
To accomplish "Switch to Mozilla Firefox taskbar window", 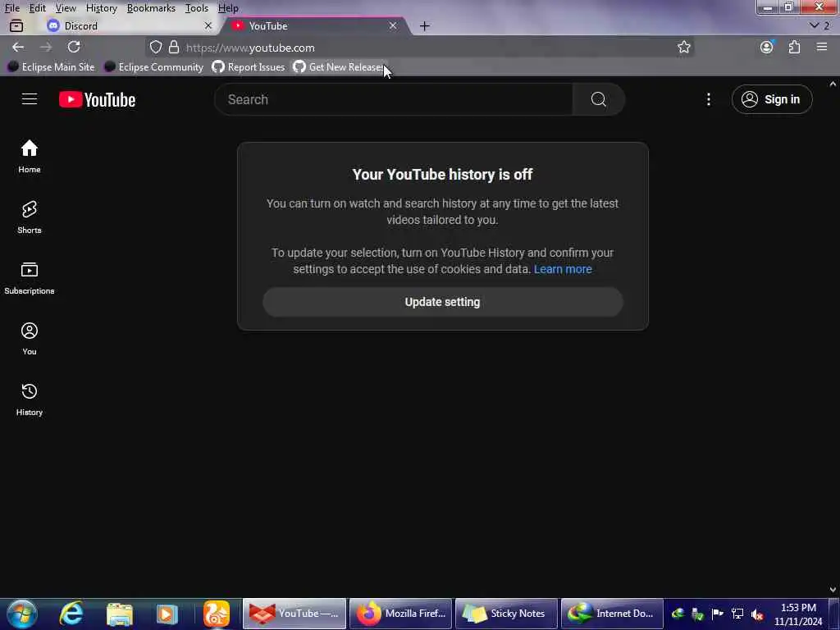I will (400, 614).
